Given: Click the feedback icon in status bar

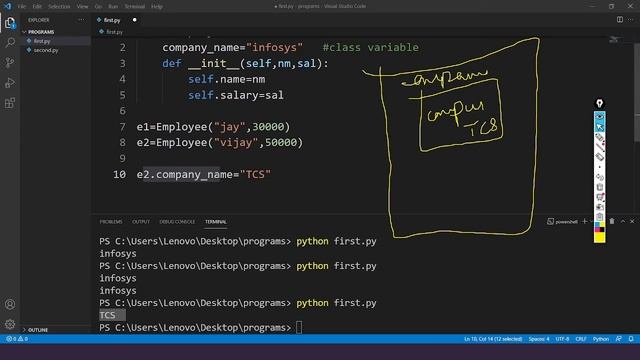Looking at the screenshot, I should point(619,339).
